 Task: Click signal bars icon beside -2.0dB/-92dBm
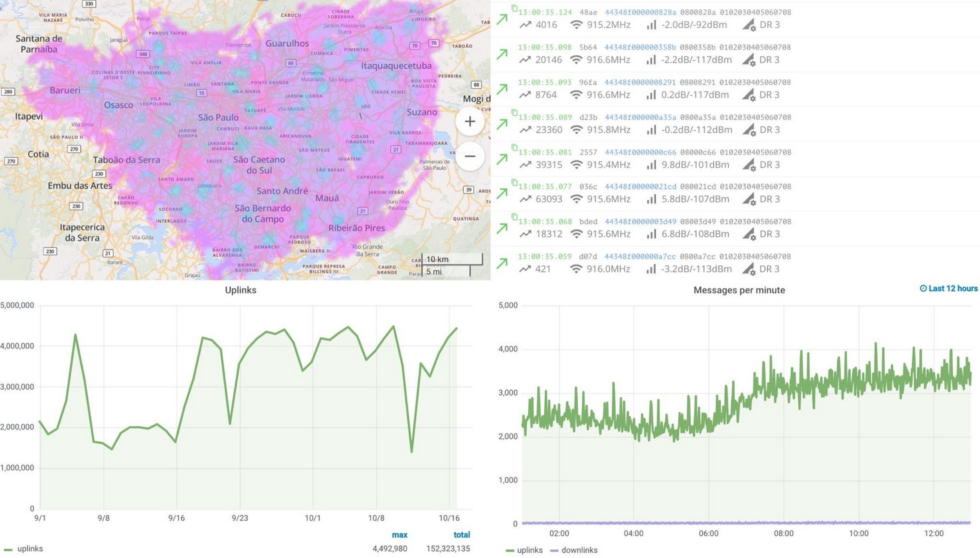651,25
